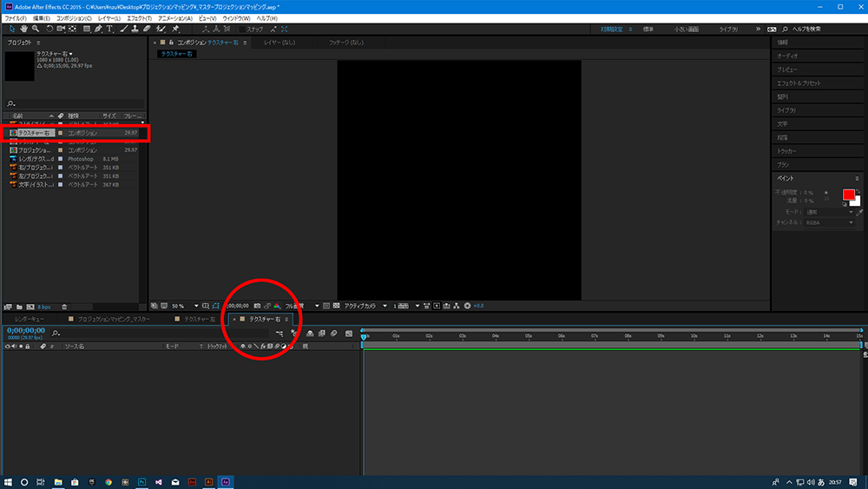Select the Type text tool
This screenshot has width=868, height=489.
(109, 29)
